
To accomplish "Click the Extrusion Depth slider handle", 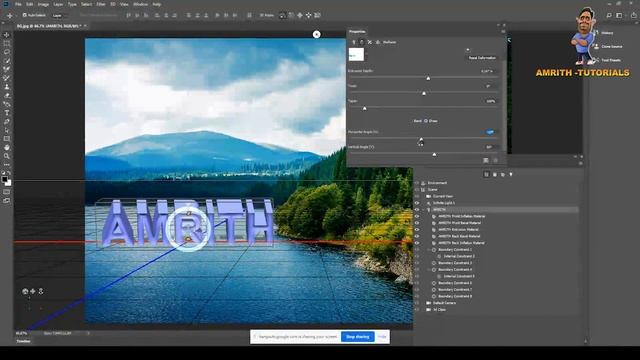I will click(x=428, y=78).
